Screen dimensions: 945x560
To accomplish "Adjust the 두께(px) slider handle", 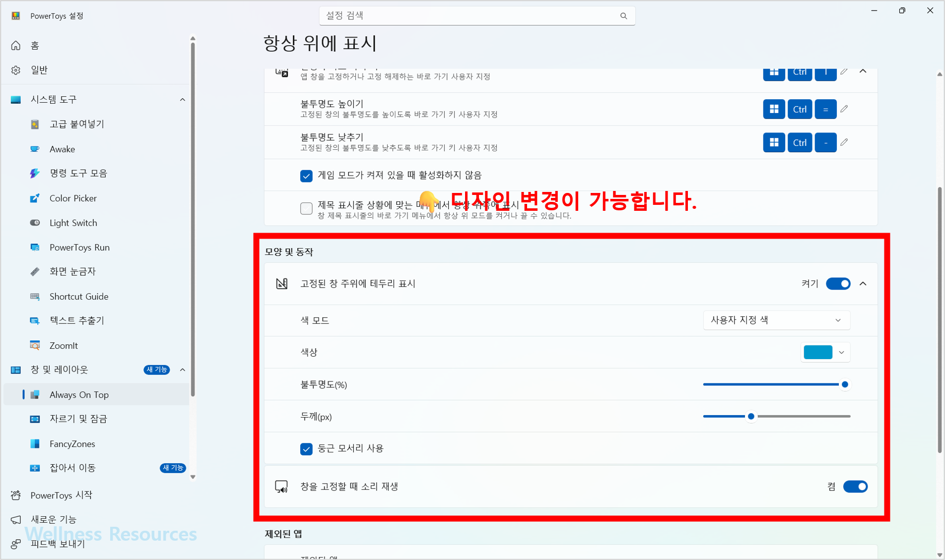I will click(751, 417).
